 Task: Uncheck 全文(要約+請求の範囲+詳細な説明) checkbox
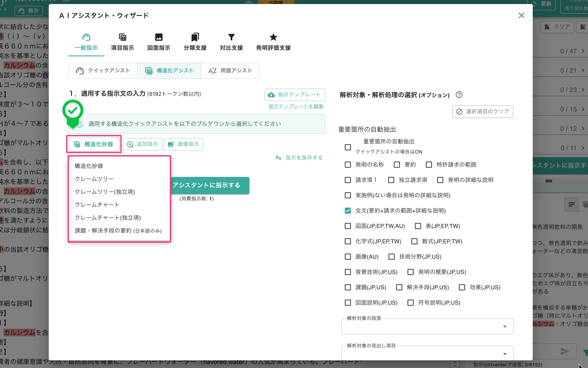click(348, 211)
